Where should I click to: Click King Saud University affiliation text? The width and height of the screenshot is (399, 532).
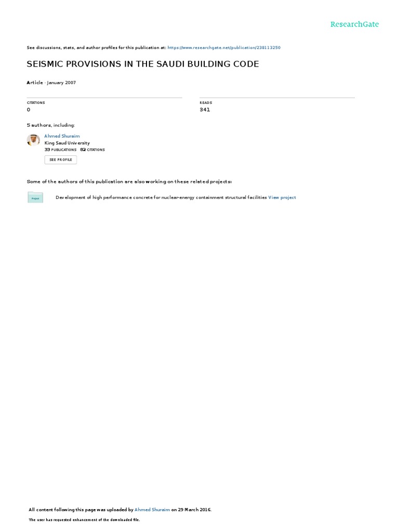click(x=67, y=143)
